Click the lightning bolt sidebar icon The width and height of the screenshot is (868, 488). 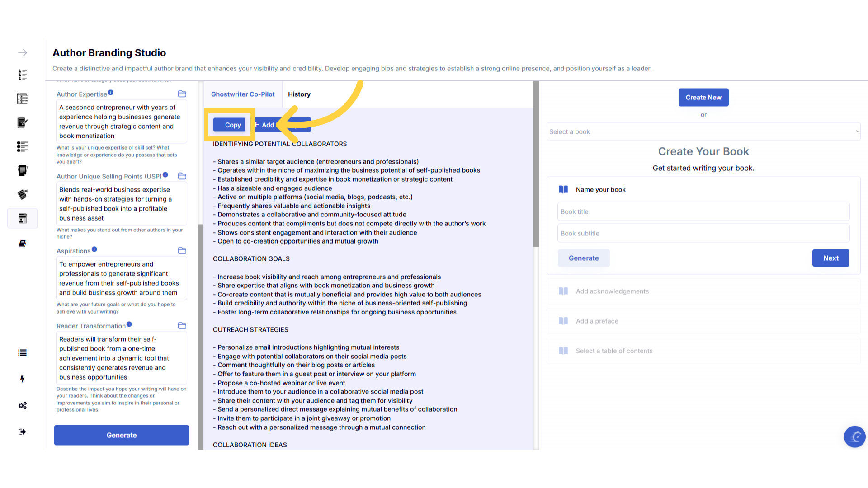click(x=22, y=379)
